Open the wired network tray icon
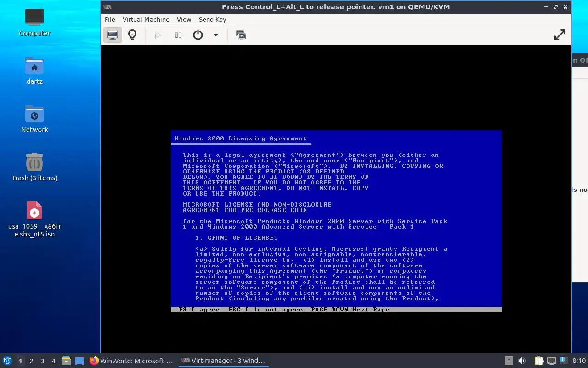Image resolution: width=588 pixels, height=368 pixels. point(551,361)
